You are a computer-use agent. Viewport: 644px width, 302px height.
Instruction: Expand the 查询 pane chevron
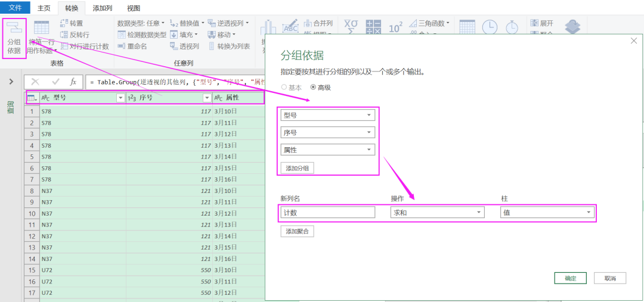(x=11, y=82)
